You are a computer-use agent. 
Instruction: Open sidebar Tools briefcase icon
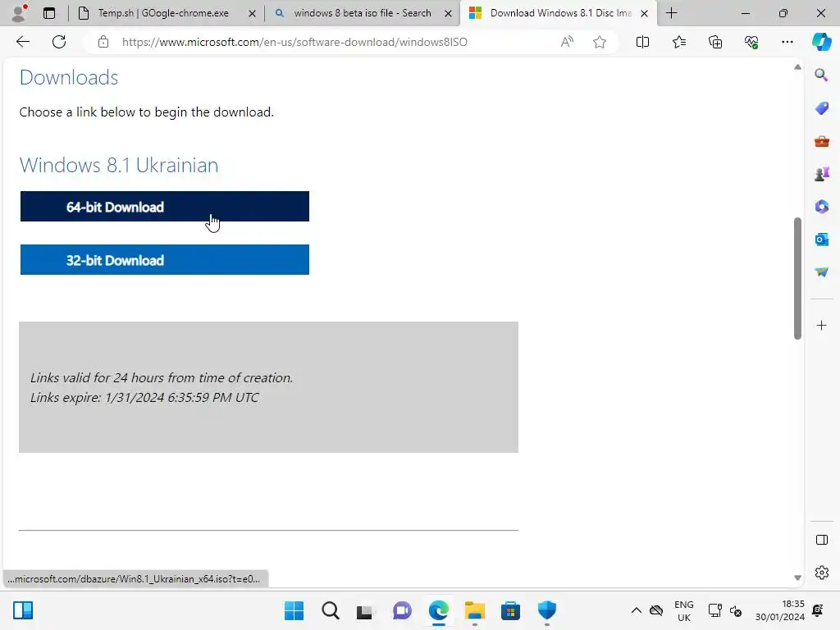click(821, 141)
